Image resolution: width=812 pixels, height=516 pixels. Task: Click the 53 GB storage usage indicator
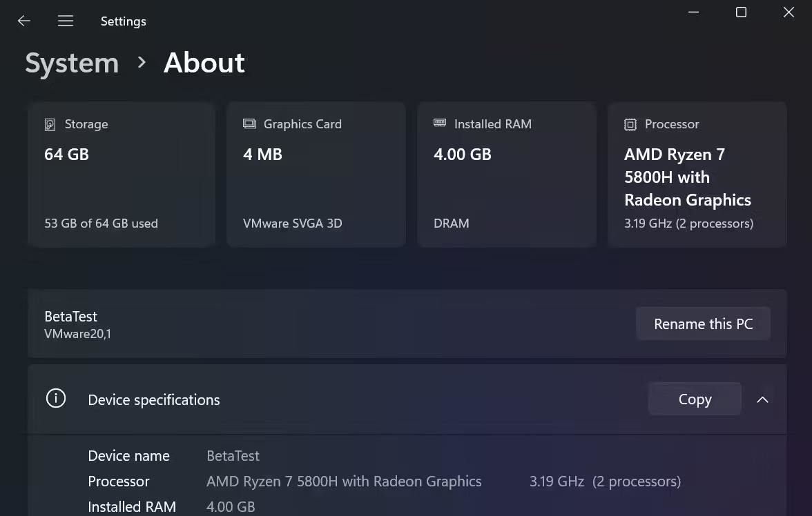click(101, 223)
